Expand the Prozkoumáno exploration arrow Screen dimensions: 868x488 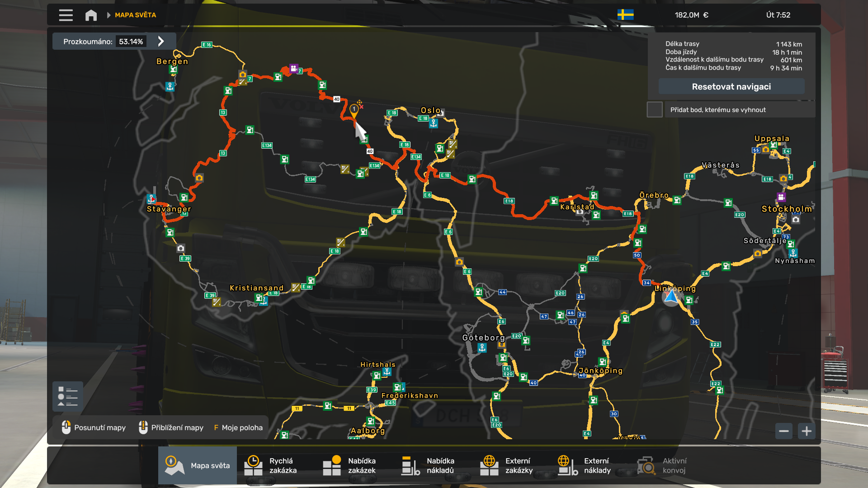161,41
